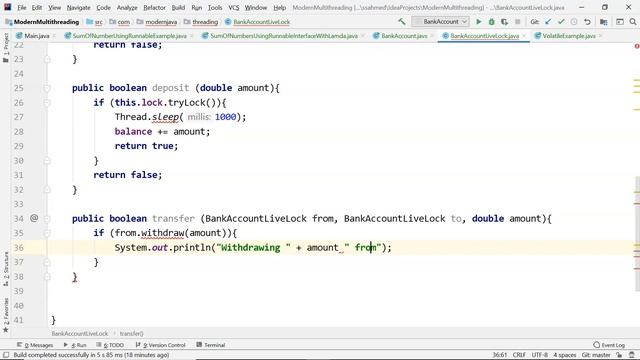Viewport: 640px width, 360px height.
Task: Click the threading breadcrumb folder
Action: point(201,22)
